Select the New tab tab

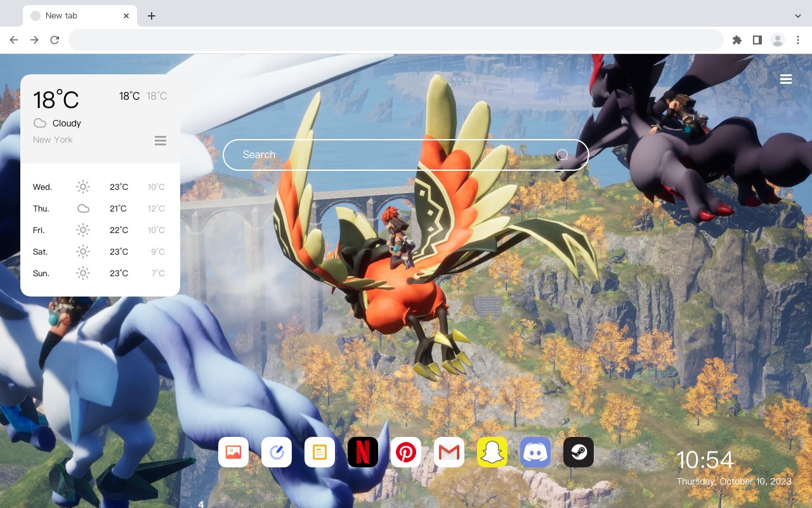[x=80, y=16]
